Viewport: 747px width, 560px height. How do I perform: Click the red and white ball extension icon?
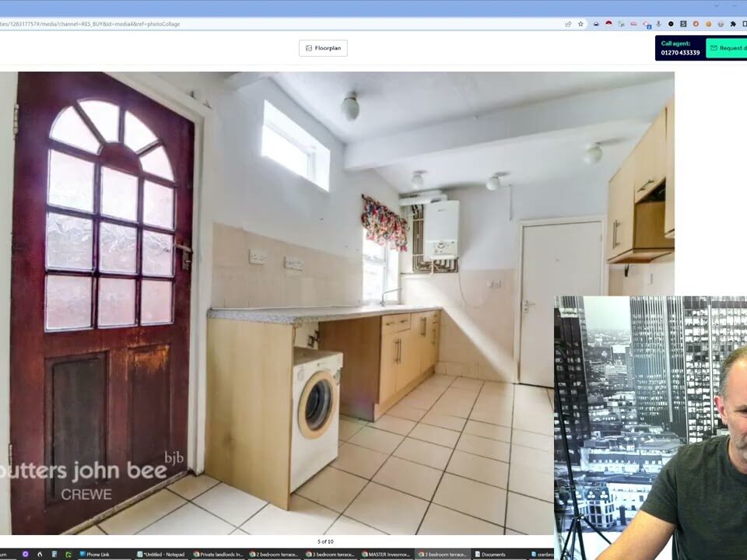[x=608, y=24]
